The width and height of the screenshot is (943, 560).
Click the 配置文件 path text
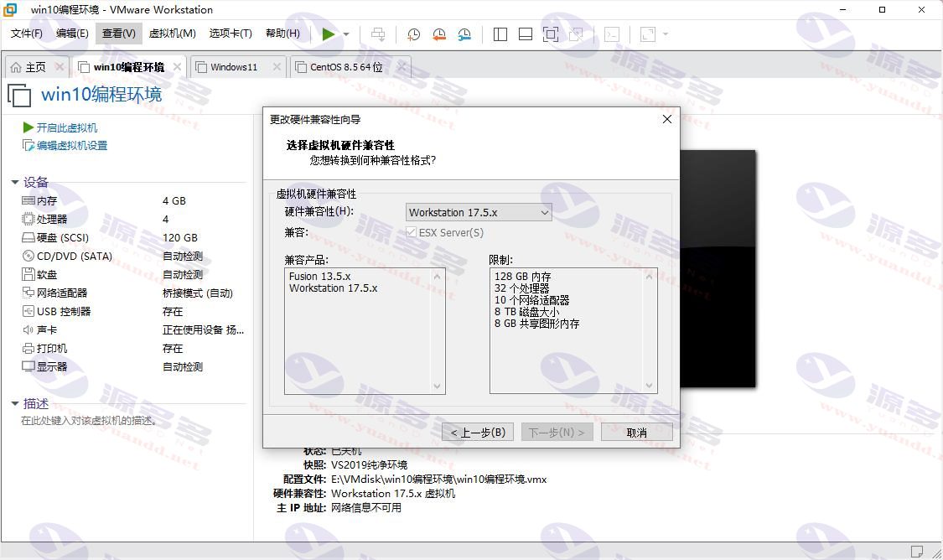click(439, 480)
